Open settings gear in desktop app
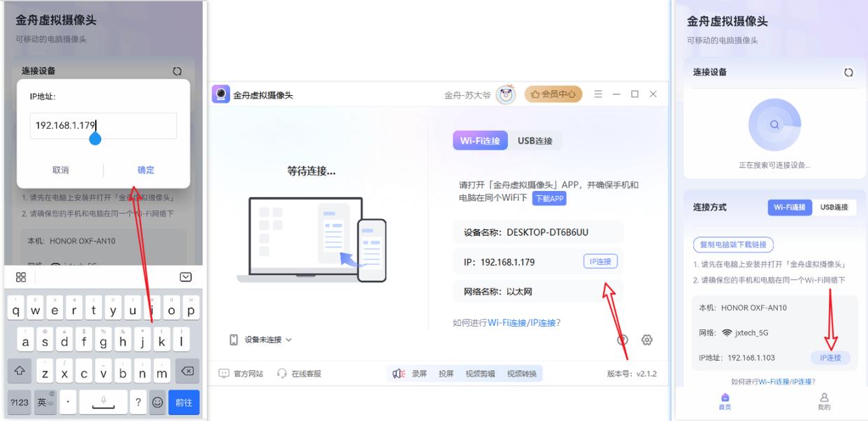This screenshot has height=421, width=868. click(646, 340)
